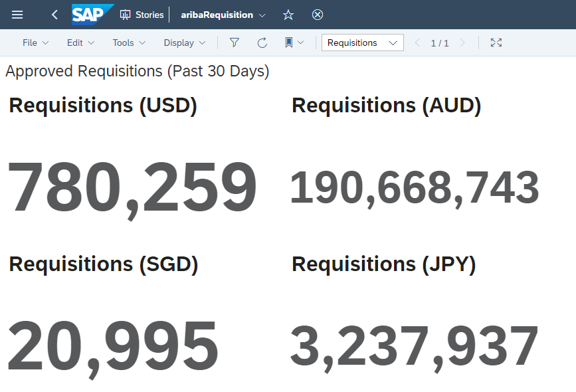Select the Requisitions (USD) value 780,259
Viewport: 576px width, 392px height.
tap(132, 189)
